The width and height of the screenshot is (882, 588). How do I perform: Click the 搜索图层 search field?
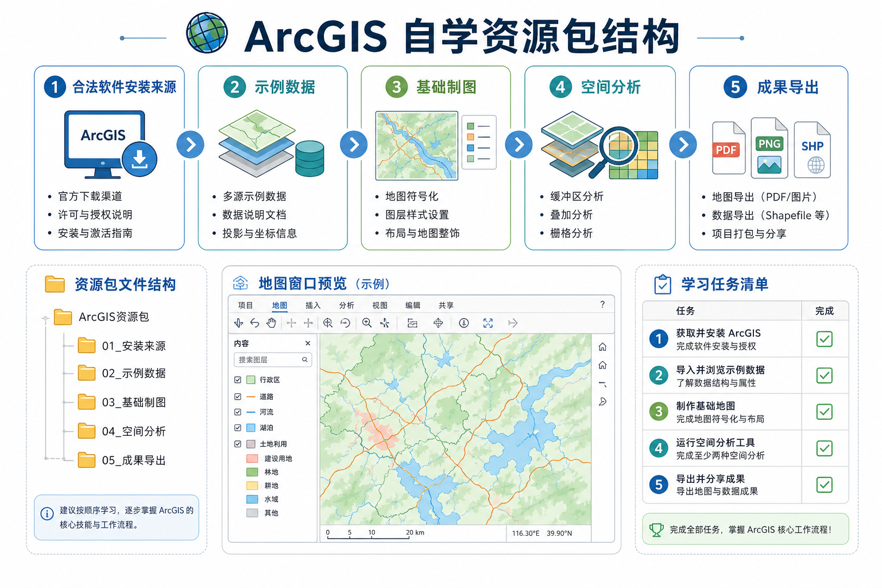[273, 359]
